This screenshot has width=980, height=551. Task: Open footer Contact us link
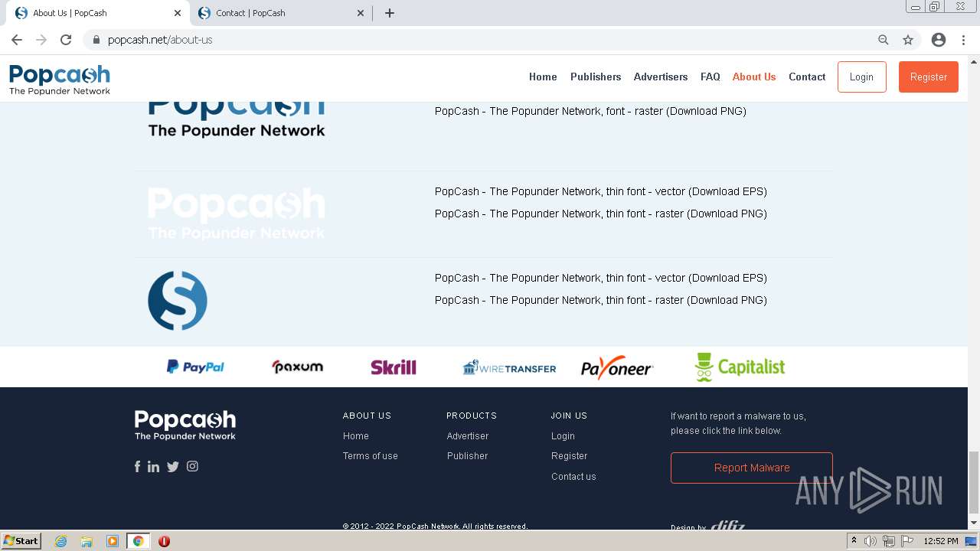click(x=573, y=477)
